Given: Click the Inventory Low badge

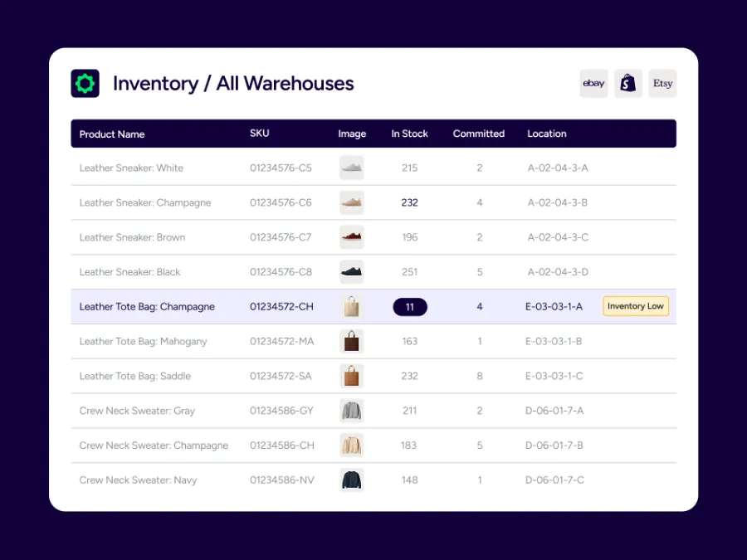Looking at the screenshot, I should tap(635, 306).
